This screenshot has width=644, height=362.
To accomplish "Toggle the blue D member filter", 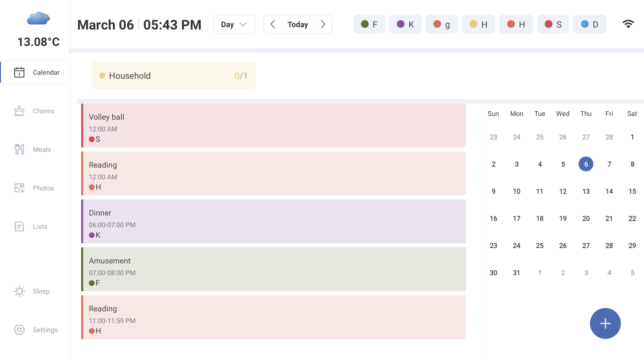I will tap(589, 24).
